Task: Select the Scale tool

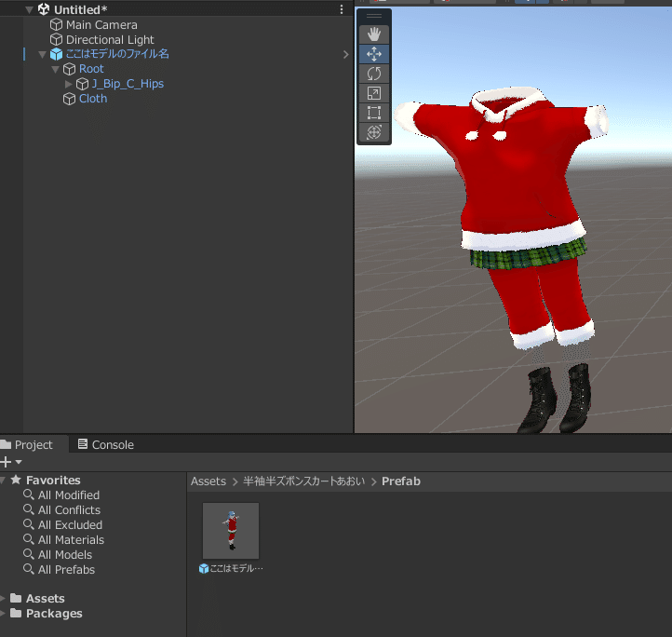Action: tap(374, 93)
